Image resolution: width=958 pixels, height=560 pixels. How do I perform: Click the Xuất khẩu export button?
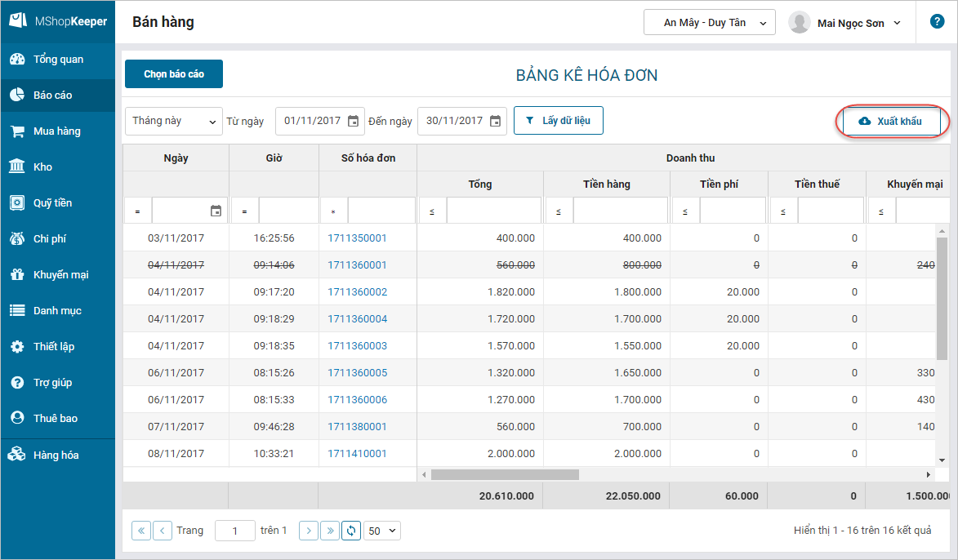coord(892,122)
